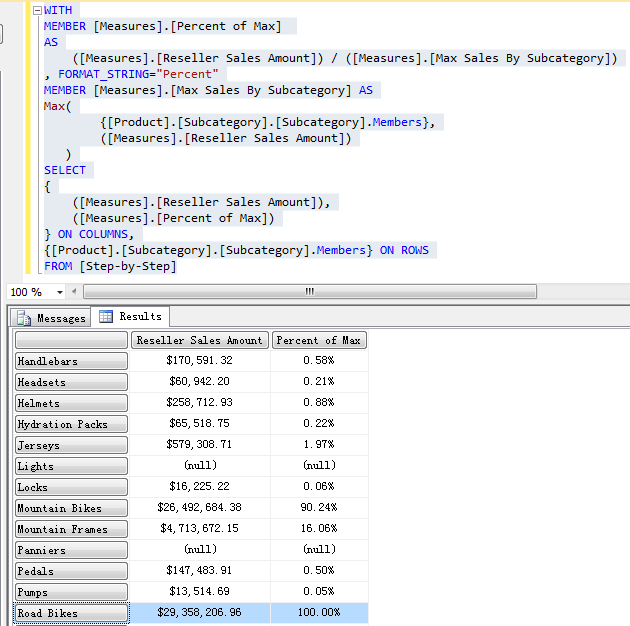Select the Handlebars row header
The height and width of the screenshot is (626, 630).
72,361
